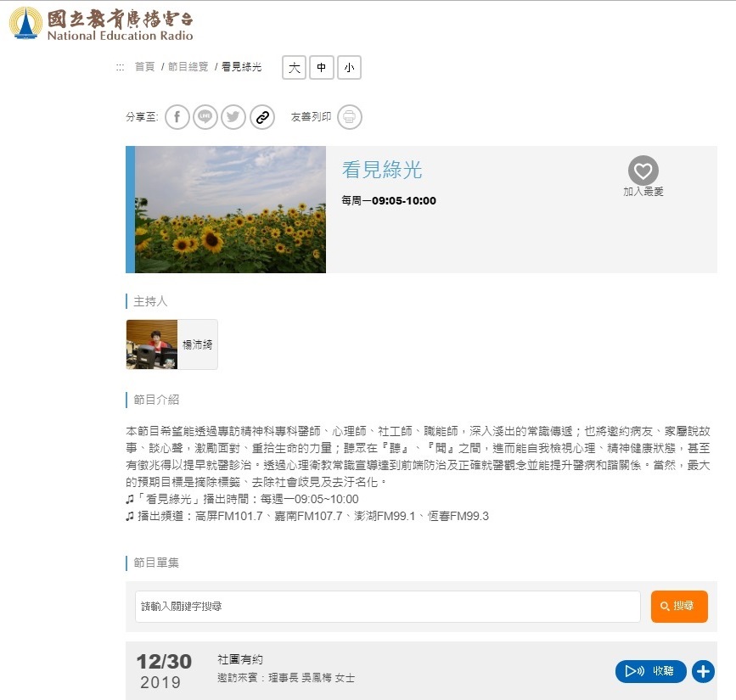This screenshot has width=736, height=700.
Task: Share page to Twitter
Action: click(x=233, y=117)
